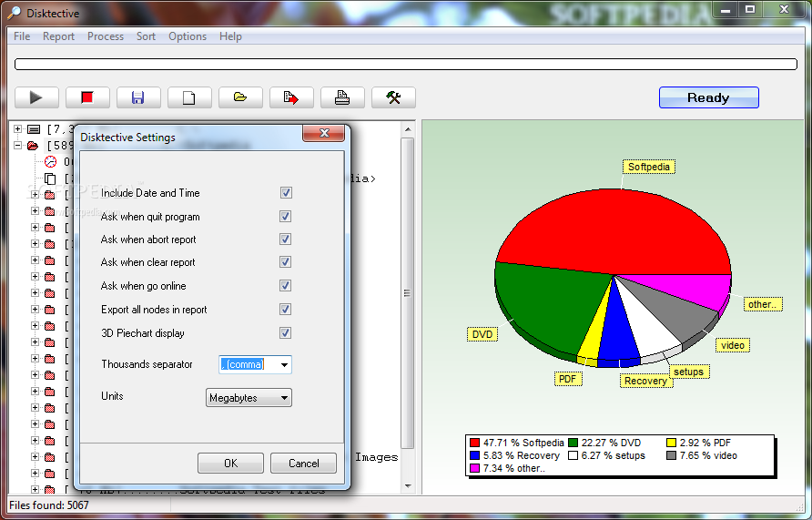
Task: Open the Process menu
Action: pos(106,36)
